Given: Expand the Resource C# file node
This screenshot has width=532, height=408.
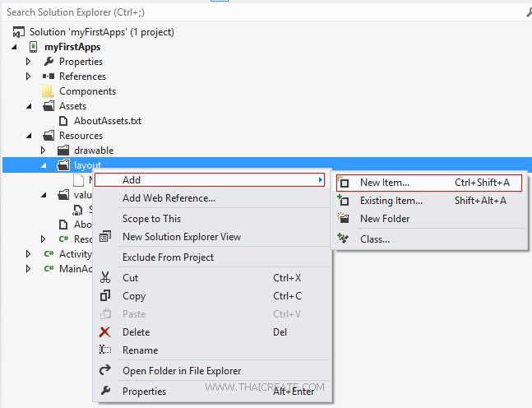Looking at the screenshot, I should [43, 239].
